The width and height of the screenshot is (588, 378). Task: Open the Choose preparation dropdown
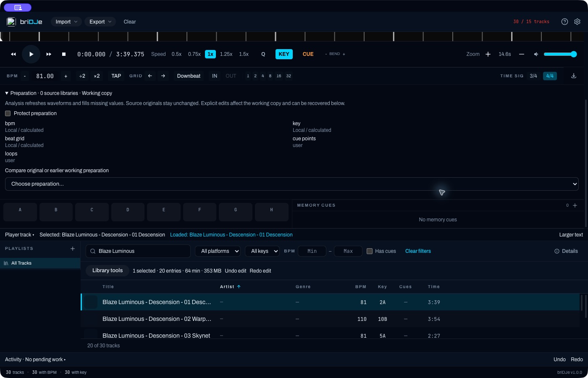(x=292, y=184)
